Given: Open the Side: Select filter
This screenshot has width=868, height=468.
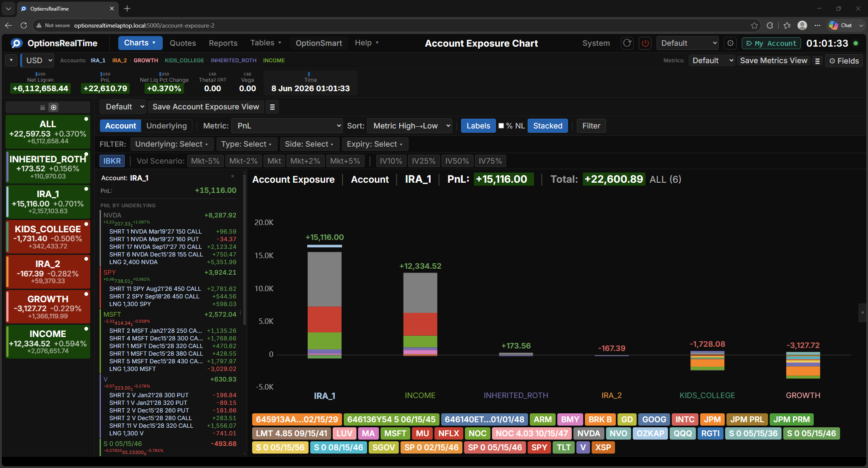Looking at the screenshot, I should 309,144.
